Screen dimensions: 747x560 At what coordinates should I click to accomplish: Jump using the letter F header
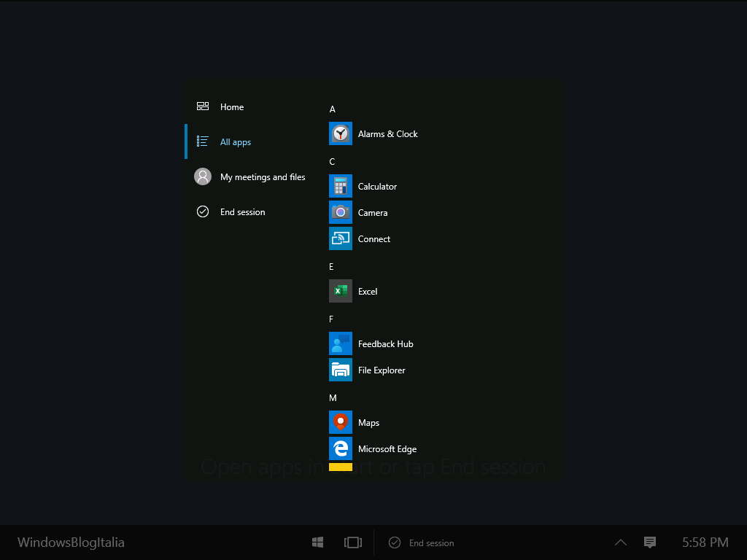(x=331, y=319)
